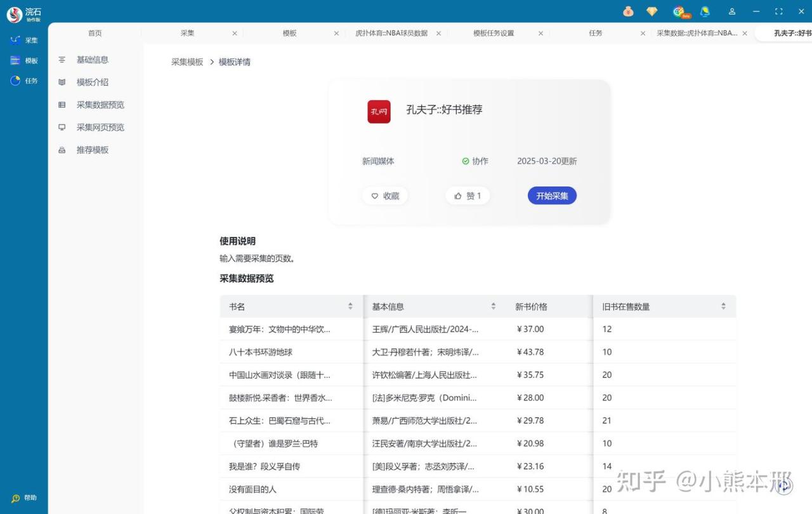The height and width of the screenshot is (514, 812).
Task: Click 汪民安著/南京大学出版社 cell
Action: click(424, 444)
